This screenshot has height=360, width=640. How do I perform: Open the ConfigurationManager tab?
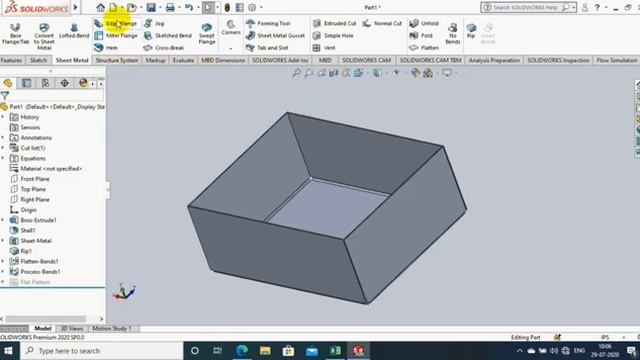45,83
